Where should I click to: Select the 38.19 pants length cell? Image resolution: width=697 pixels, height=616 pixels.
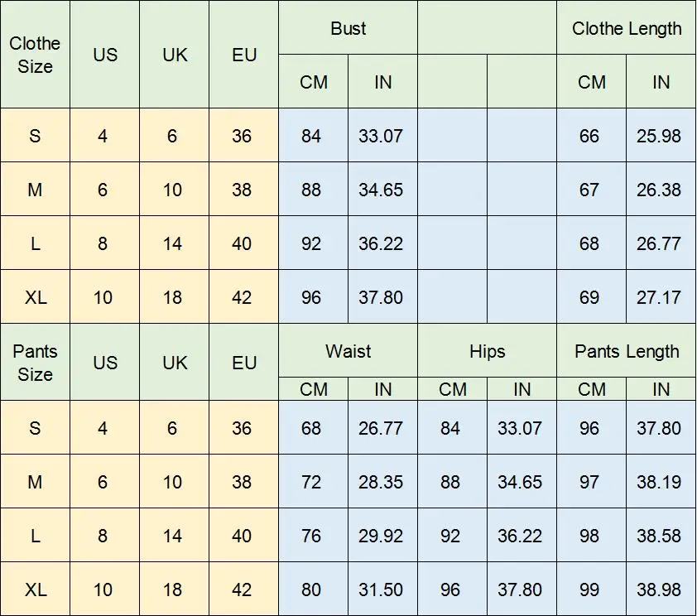click(659, 482)
